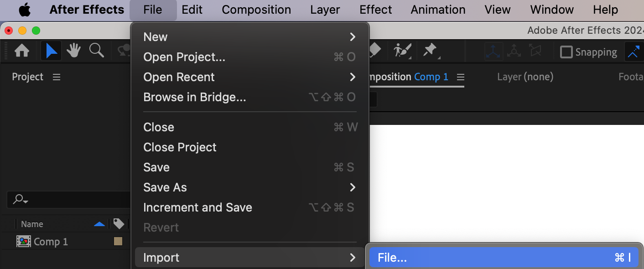This screenshot has width=644, height=269.
Task: Select the Roto Brush tool
Action: click(x=402, y=51)
